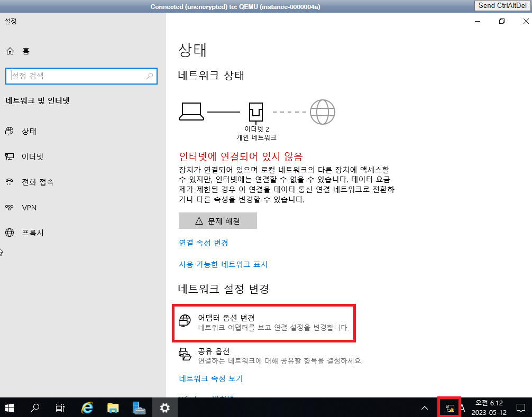Viewport: 532px width, 417px height.
Task: Open the notification center icon
Action: pyautogui.click(x=521, y=407)
